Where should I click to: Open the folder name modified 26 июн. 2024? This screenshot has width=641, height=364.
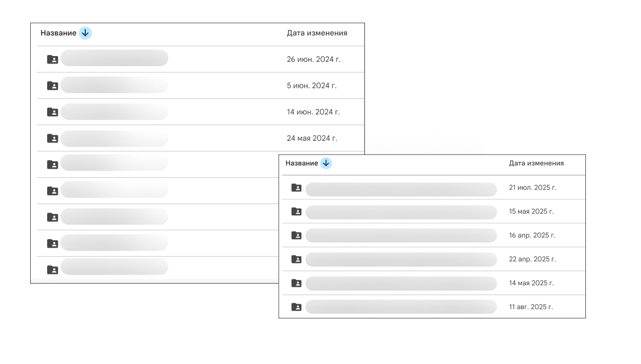114,58
